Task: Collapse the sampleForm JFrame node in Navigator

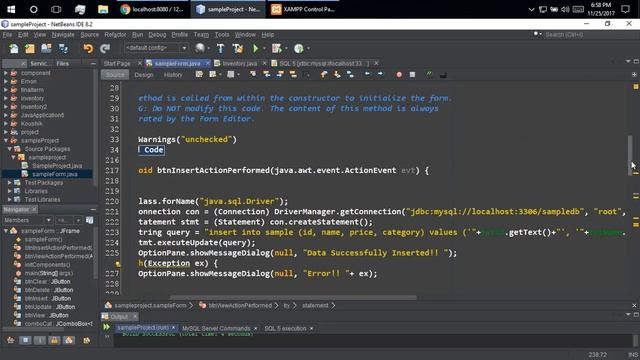Action: click(x=6, y=231)
